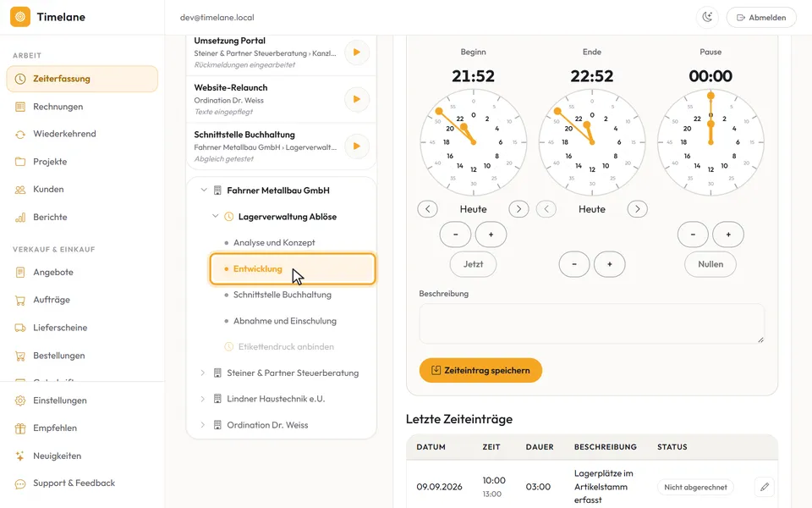Decrease Pause time with minus

693,235
